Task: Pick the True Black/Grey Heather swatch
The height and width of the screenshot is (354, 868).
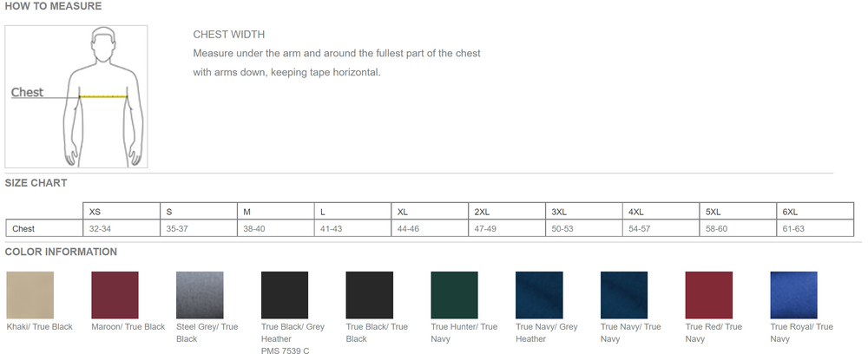Action: (x=285, y=295)
